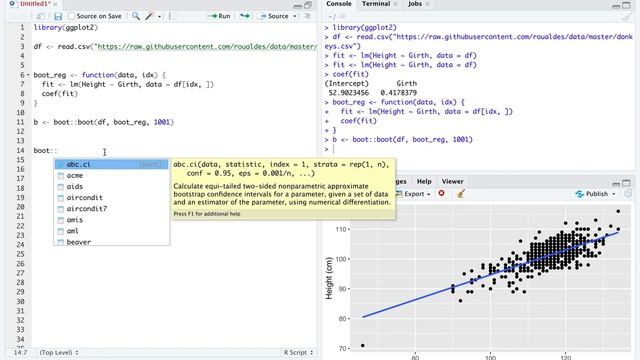Screen dimensions: 640x360
Task: Click the save file icon in editor toolbar
Action: 58,16
